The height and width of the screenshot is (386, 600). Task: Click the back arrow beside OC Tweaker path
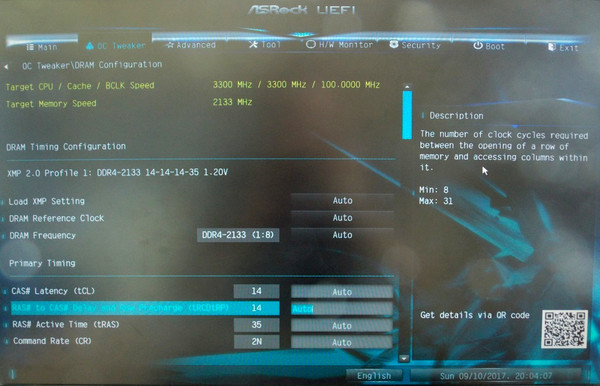pyautogui.click(x=6, y=67)
